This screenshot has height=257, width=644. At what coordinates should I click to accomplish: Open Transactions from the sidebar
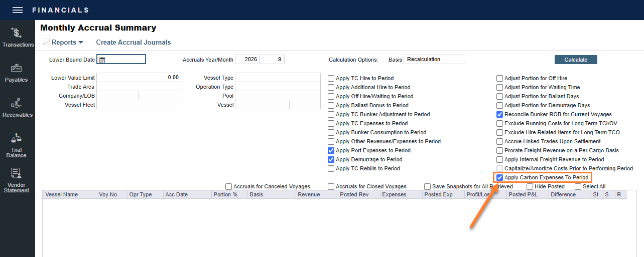click(x=18, y=38)
